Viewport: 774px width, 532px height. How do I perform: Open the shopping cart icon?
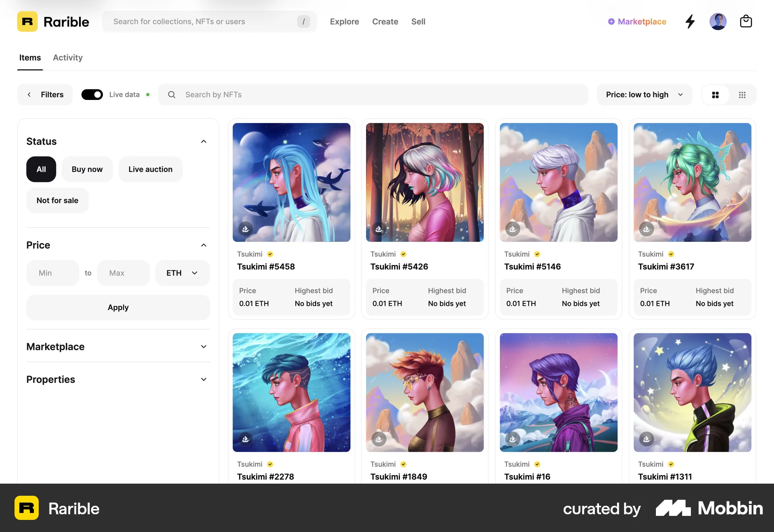[x=746, y=21]
